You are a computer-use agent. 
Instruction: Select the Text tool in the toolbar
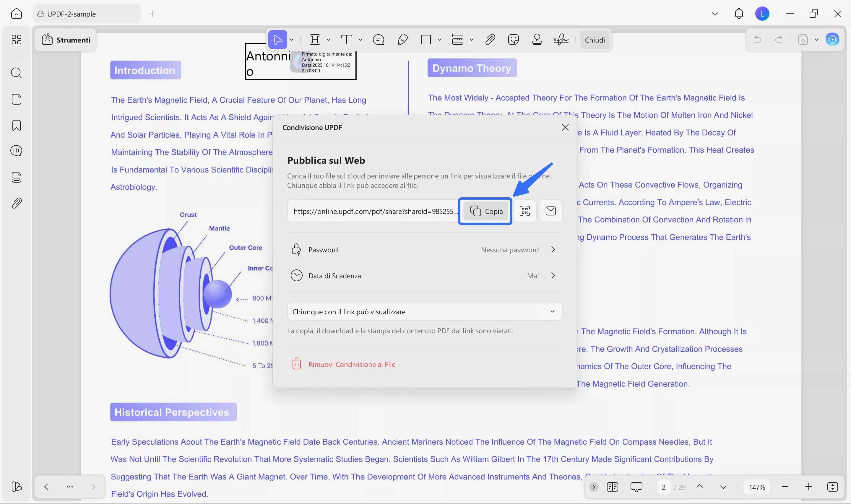[x=347, y=40]
